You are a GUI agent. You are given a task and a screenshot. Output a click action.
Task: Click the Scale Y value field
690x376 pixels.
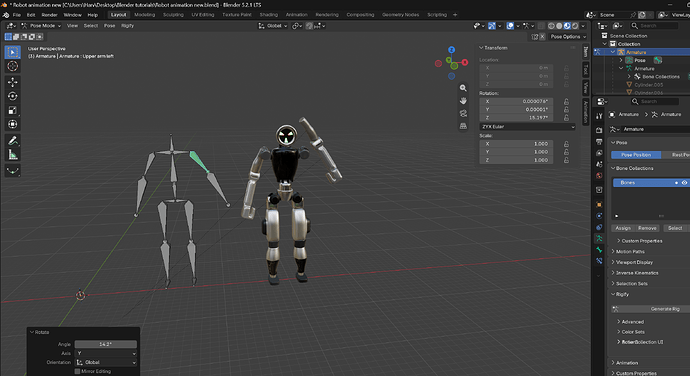coord(516,152)
